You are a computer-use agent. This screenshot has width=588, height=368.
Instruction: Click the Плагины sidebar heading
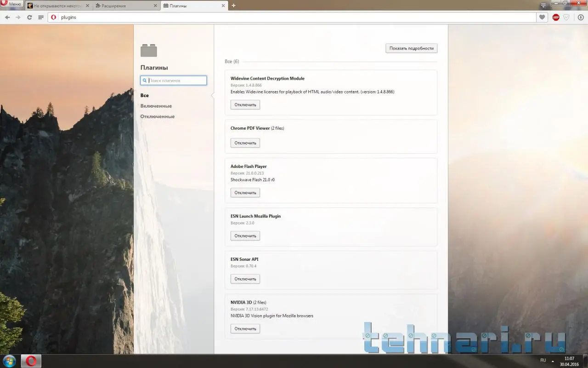pyautogui.click(x=154, y=68)
